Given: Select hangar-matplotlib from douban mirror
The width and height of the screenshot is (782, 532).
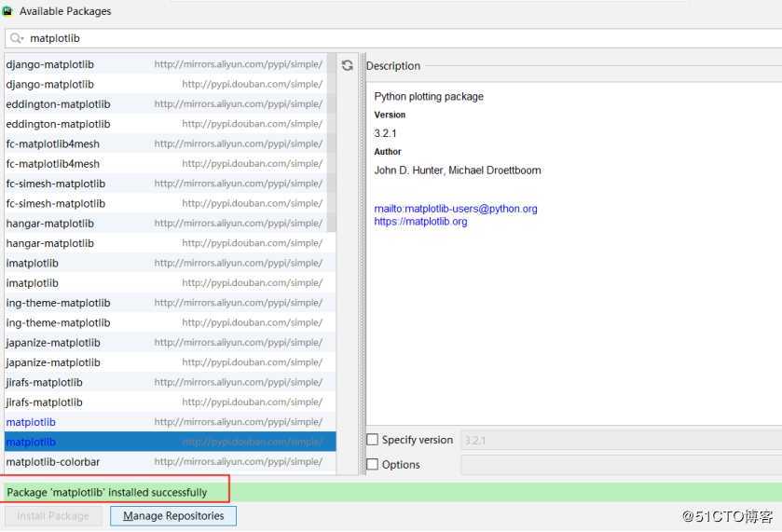Looking at the screenshot, I should 170,243.
